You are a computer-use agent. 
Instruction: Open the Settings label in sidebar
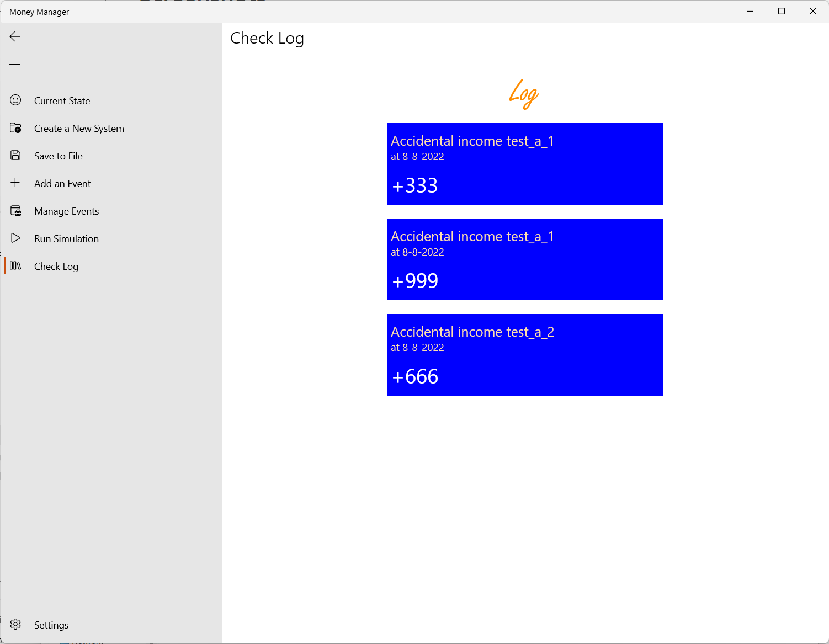pyautogui.click(x=51, y=625)
